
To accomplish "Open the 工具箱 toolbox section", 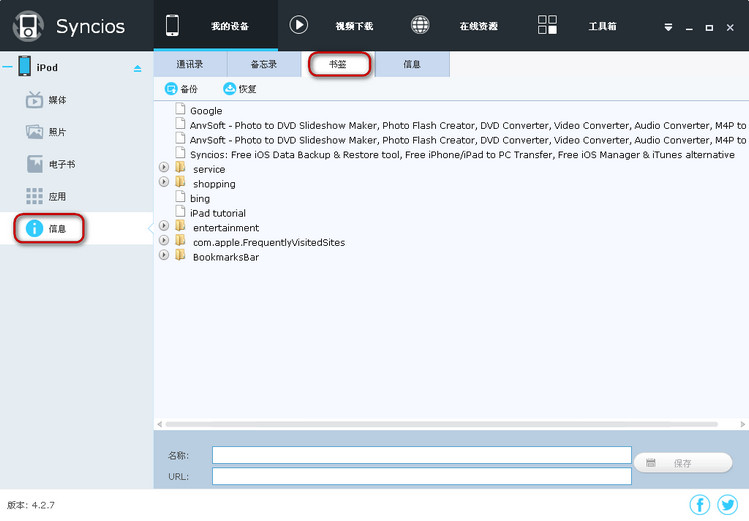I will (x=602, y=26).
